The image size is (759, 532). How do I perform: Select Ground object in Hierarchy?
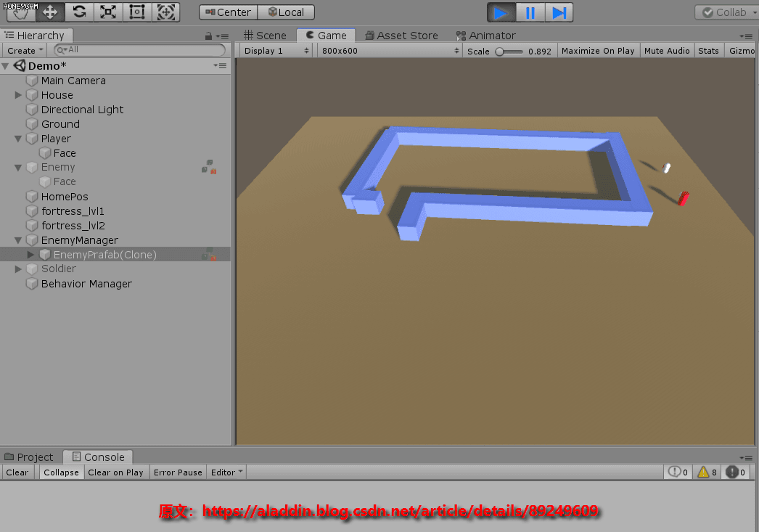point(60,124)
